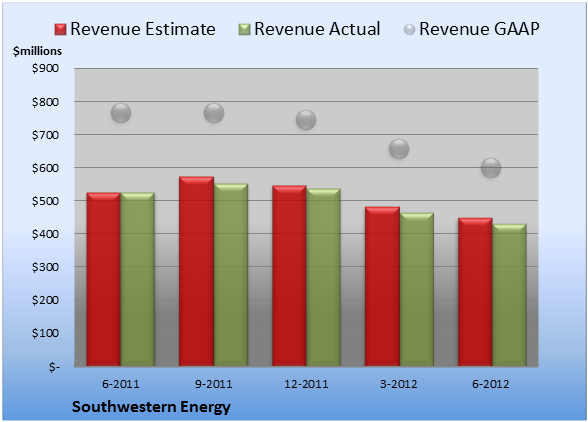Click the $400 y-axis label
588x422 pixels.
tap(45, 234)
